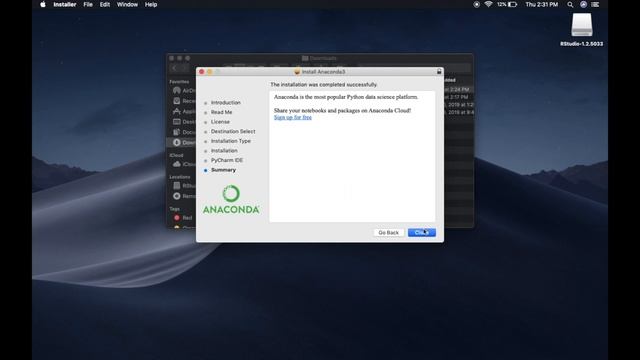Screen dimensions: 640x360
Task: Click the Desktop item in Finder sidebar
Action: pyautogui.click(x=184, y=122)
